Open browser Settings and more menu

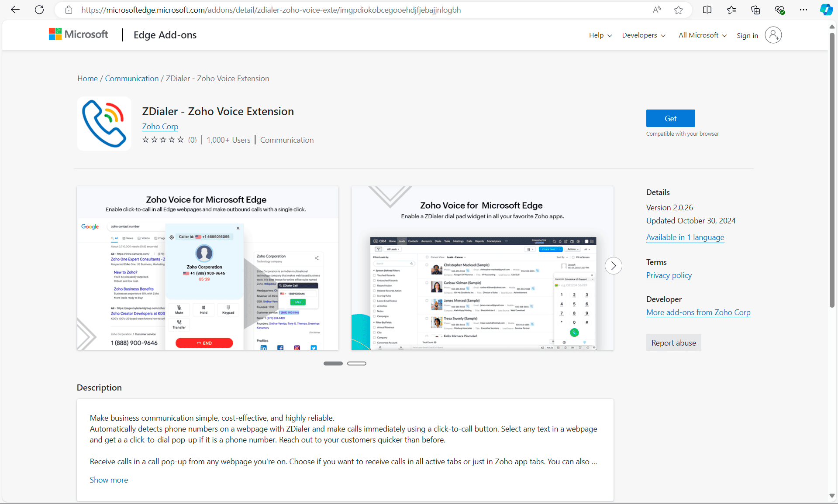(803, 10)
